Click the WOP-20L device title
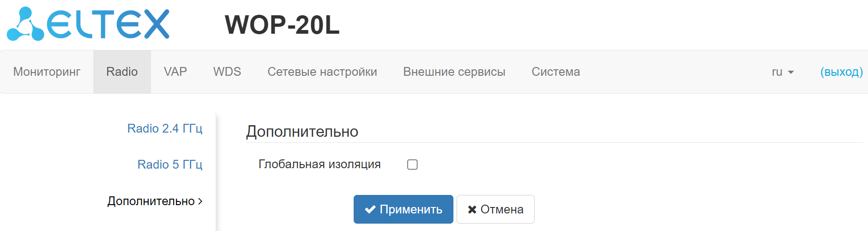 tap(282, 25)
